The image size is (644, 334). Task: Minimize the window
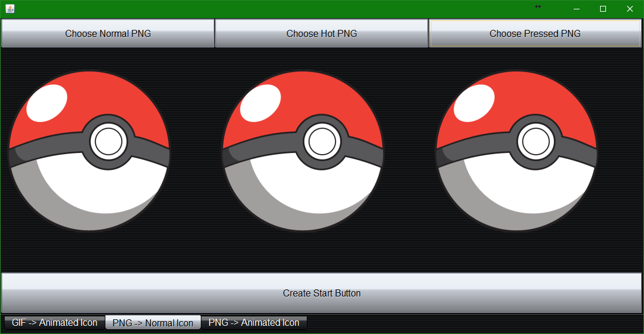(577, 9)
